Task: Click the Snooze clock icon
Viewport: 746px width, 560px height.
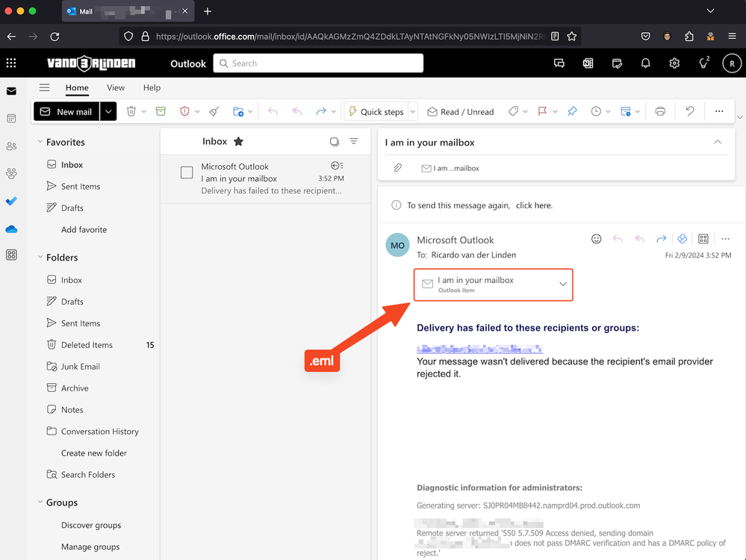Action: pyautogui.click(x=596, y=111)
